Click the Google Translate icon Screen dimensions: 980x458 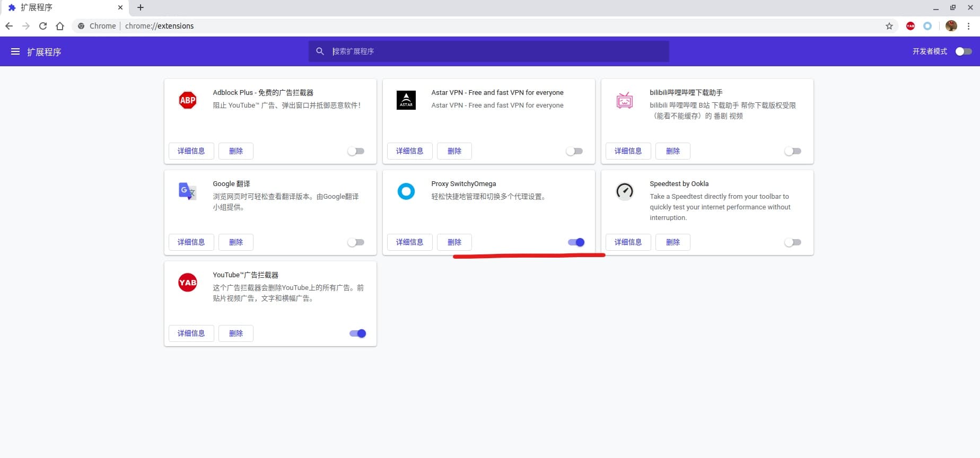[x=188, y=191]
